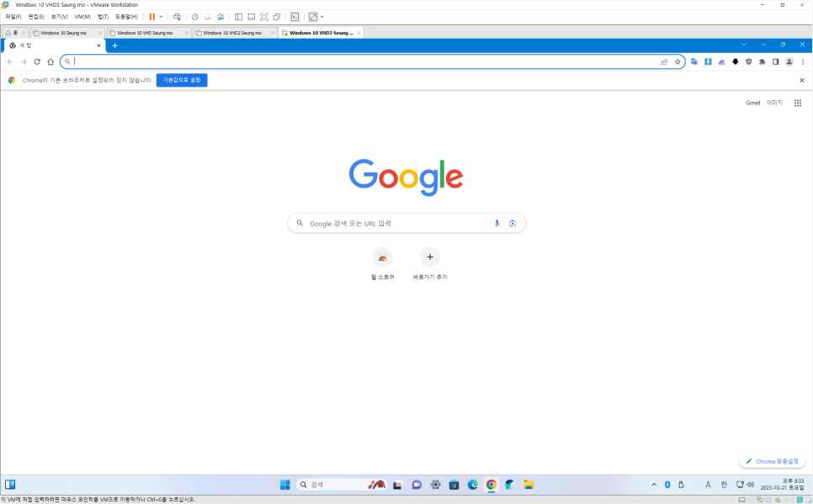Screen dimensions: 813x504
Task: Bookmark this tab with the star
Action: coord(677,61)
